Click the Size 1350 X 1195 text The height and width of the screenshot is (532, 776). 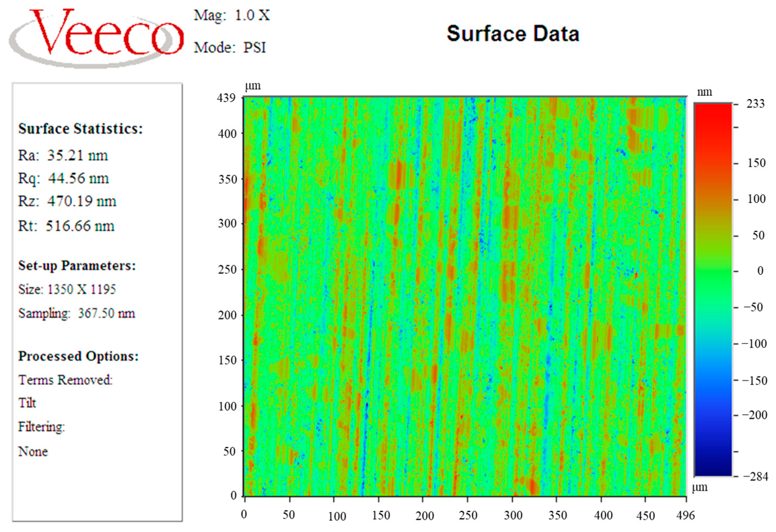[67, 289]
